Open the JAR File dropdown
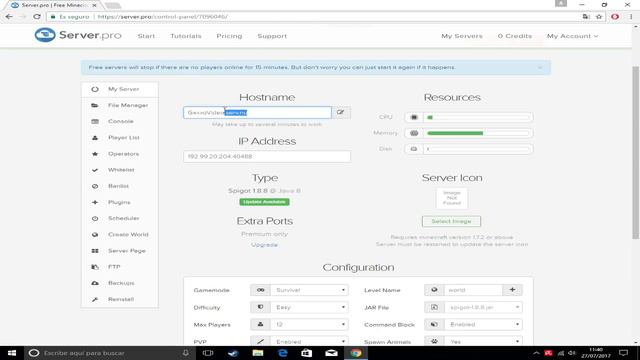This screenshot has width=640, height=360. [x=483, y=307]
